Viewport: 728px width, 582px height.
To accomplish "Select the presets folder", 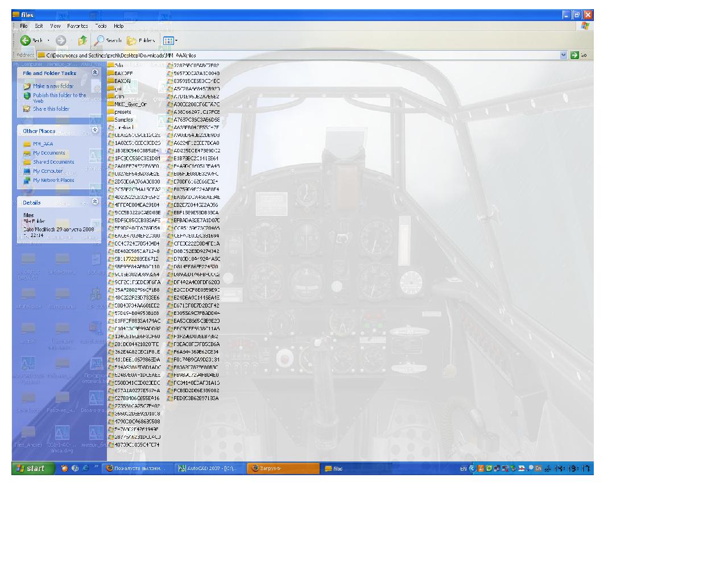I will click(x=119, y=112).
